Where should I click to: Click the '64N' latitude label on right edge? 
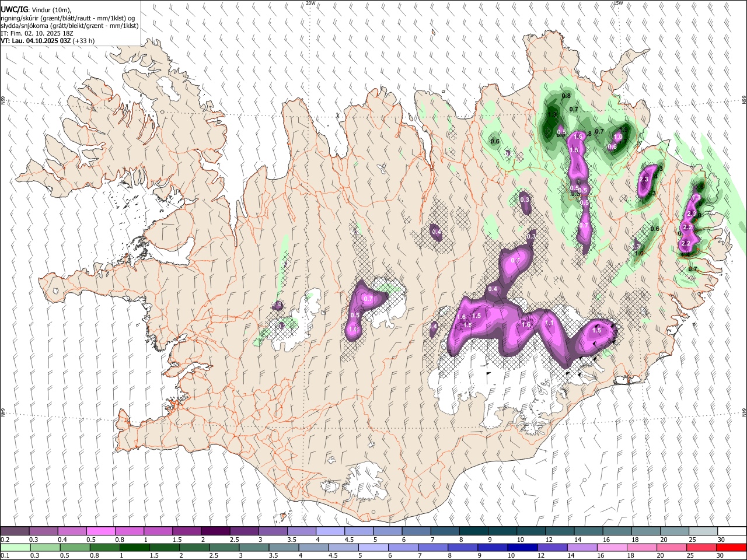(x=744, y=412)
